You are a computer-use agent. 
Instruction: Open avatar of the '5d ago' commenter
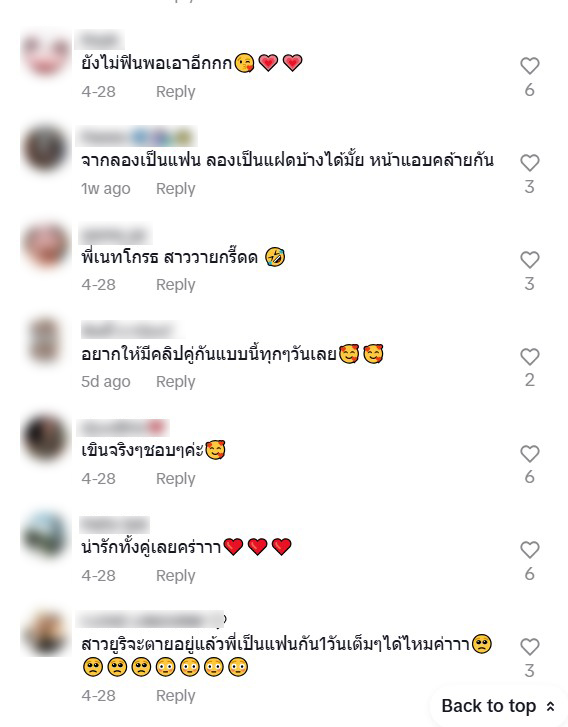(45, 341)
